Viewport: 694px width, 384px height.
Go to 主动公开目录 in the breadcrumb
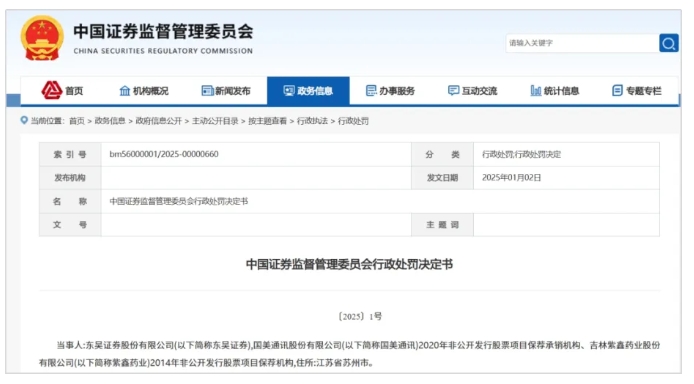tap(215, 121)
